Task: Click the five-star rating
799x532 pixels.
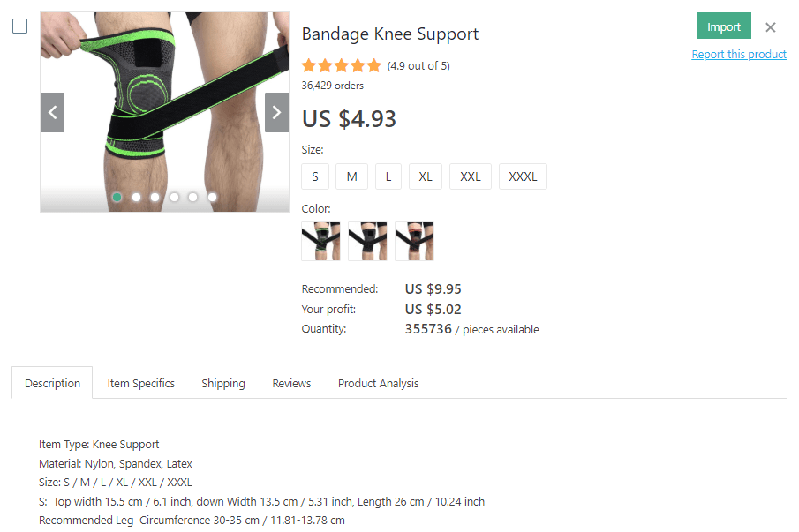Action: coord(342,65)
